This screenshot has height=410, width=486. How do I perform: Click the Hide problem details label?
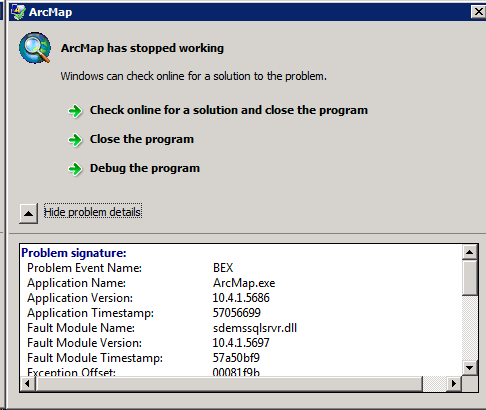click(93, 212)
